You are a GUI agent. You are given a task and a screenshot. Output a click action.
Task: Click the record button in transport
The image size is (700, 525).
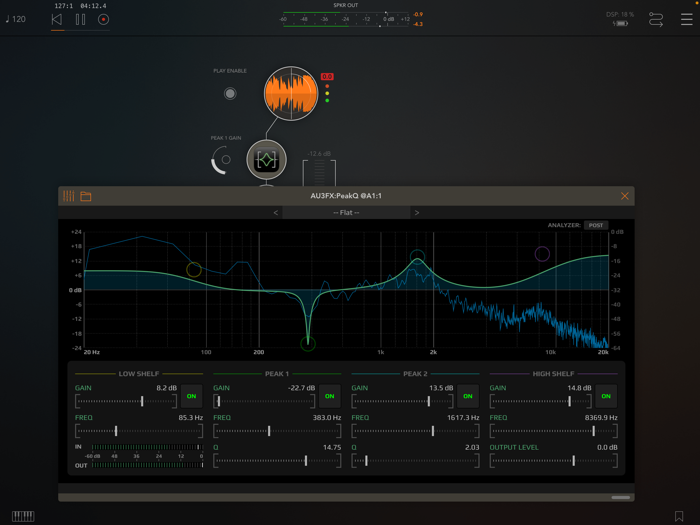[x=103, y=19]
